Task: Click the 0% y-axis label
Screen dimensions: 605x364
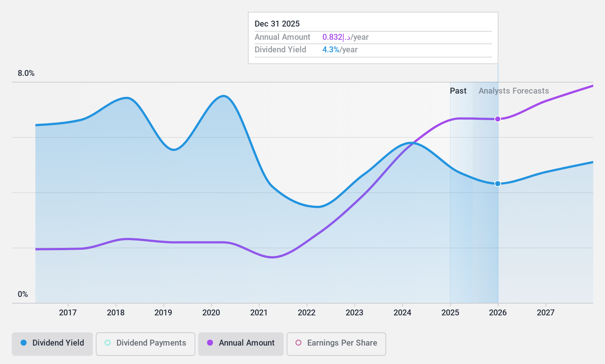Action: (23, 294)
